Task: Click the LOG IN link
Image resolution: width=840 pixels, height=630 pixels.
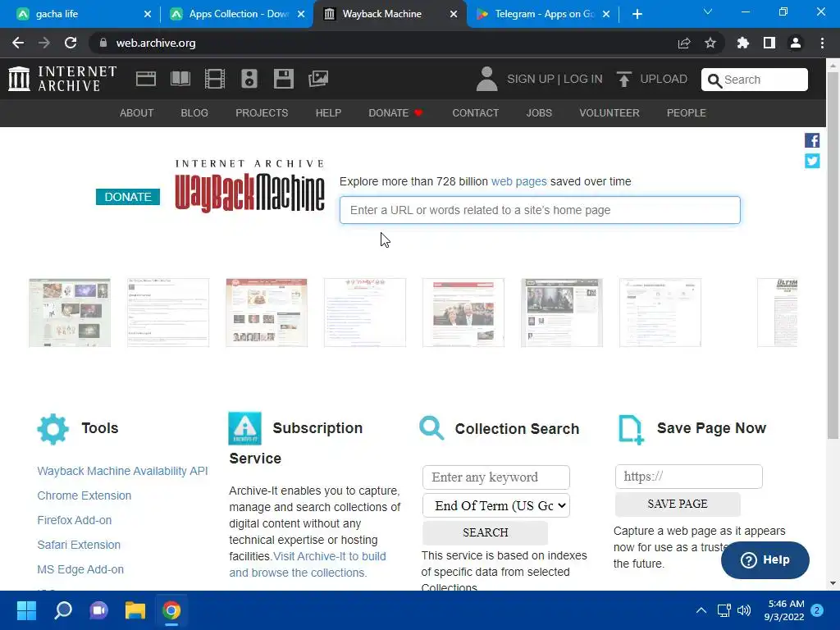Action: (x=583, y=79)
